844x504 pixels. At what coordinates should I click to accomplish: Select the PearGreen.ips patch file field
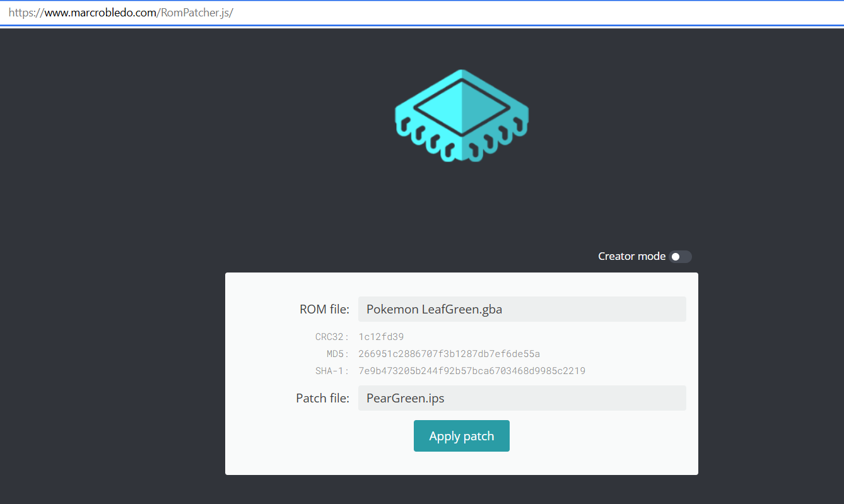pyautogui.click(x=522, y=399)
